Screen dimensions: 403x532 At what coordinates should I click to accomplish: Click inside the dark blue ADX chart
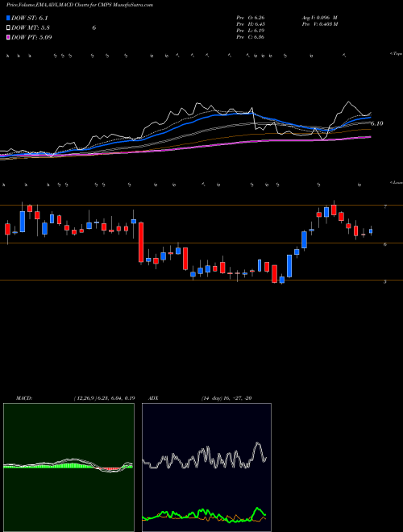click(206, 468)
